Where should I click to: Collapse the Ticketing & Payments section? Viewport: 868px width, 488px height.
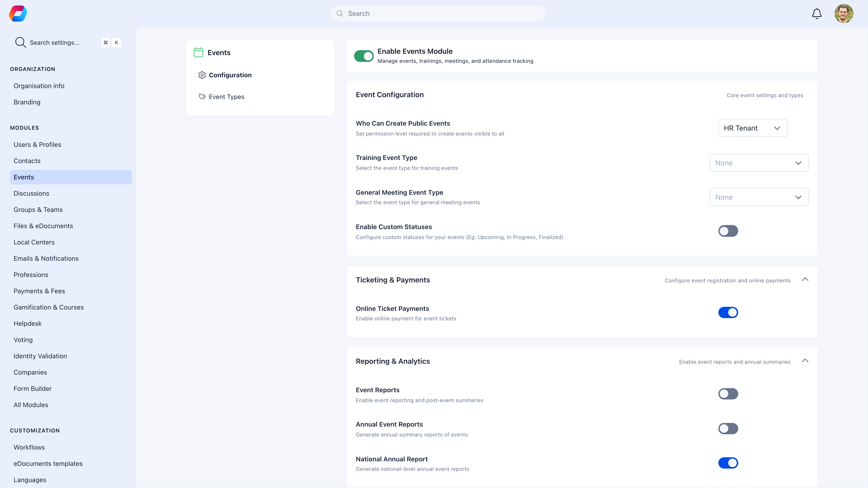click(x=805, y=279)
